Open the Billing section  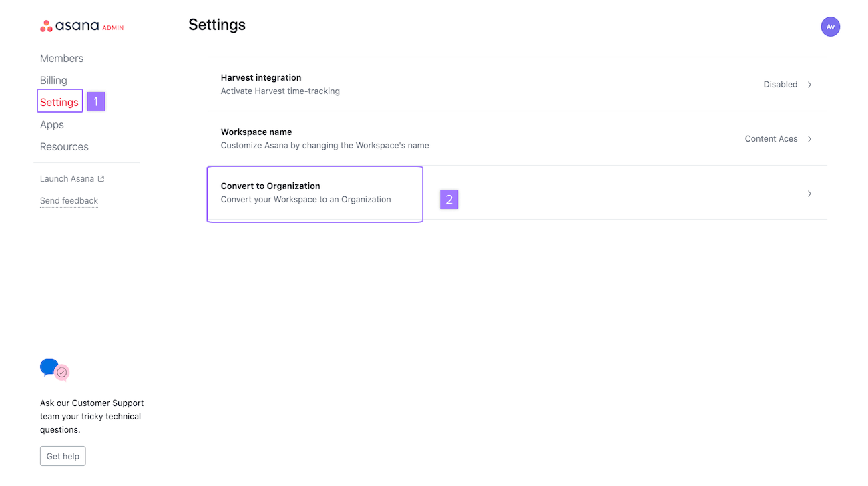point(53,81)
